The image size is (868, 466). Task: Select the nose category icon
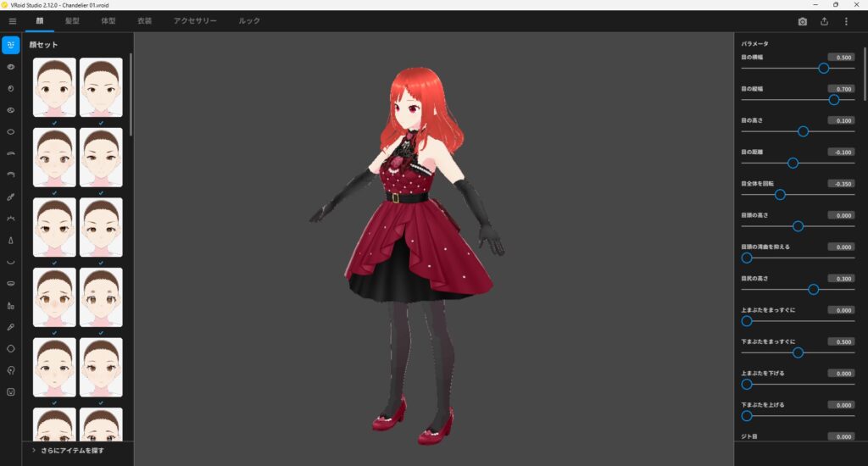10,240
